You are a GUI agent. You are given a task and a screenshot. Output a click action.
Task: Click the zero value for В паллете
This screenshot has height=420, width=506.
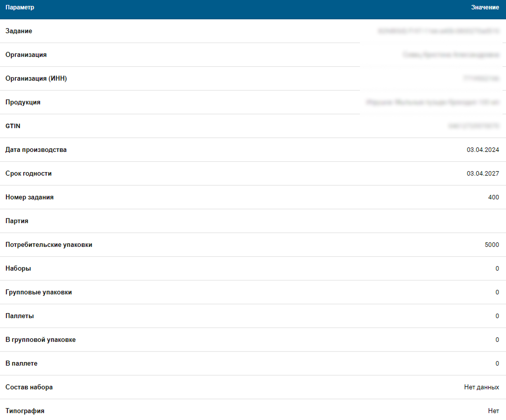coord(497,364)
